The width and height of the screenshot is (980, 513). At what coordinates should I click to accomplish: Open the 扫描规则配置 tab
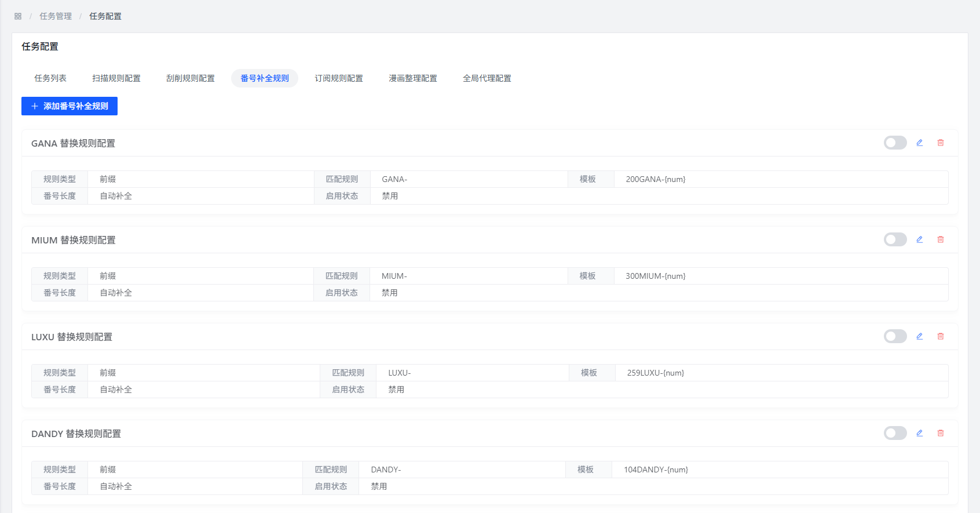[x=116, y=78]
